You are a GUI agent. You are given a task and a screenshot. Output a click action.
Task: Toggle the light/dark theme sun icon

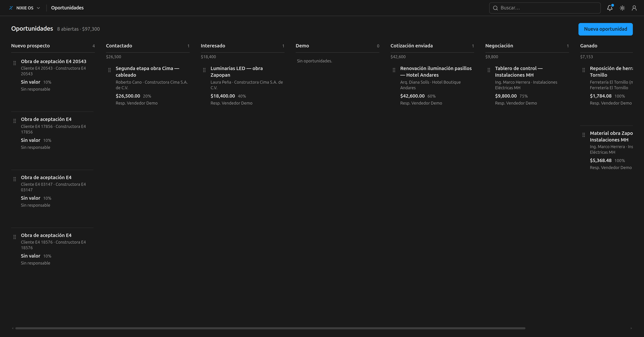coord(622,8)
